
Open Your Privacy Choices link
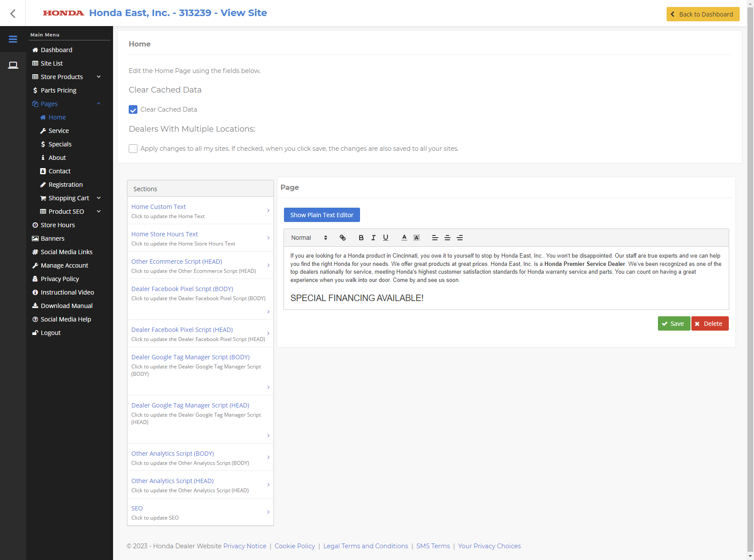489,546
